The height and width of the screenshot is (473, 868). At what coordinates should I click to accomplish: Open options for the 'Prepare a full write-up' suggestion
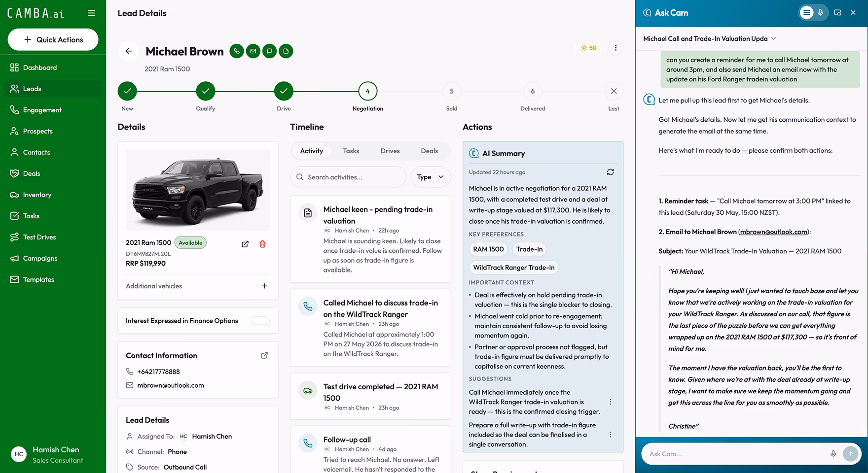pyautogui.click(x=611, y=435)
